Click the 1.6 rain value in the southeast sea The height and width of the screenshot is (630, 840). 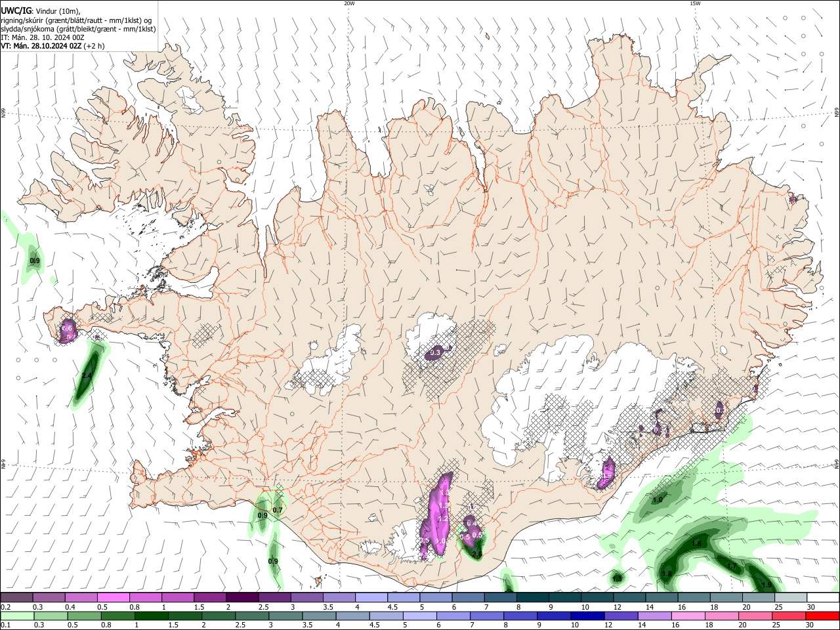click(697, 544)
